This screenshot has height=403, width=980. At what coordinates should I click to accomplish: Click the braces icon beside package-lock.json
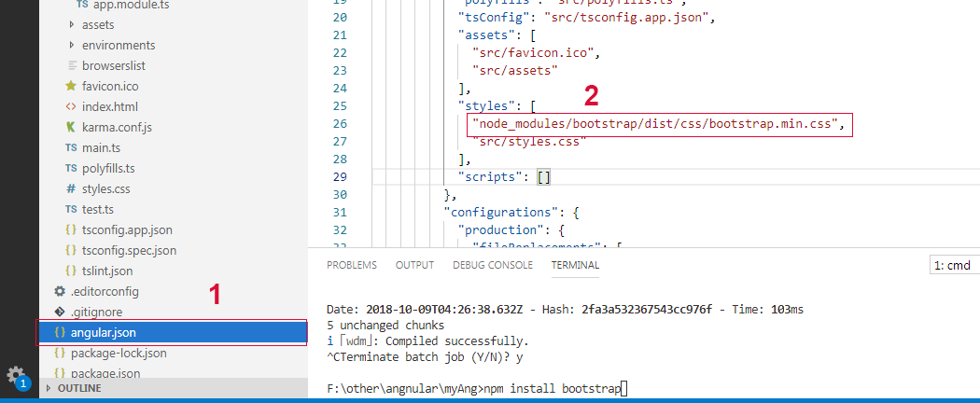pos(60,353)
